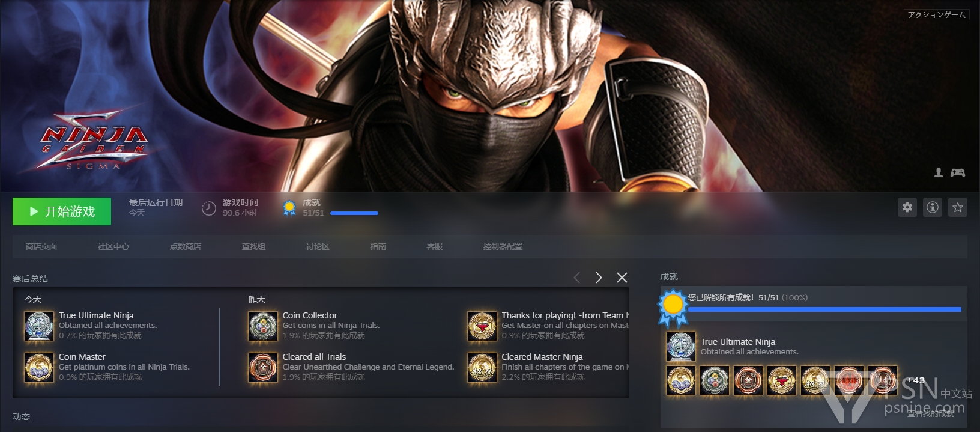
Task: Click the "Cleared Master Ninja" achievement title
Action: coord(542,357)
